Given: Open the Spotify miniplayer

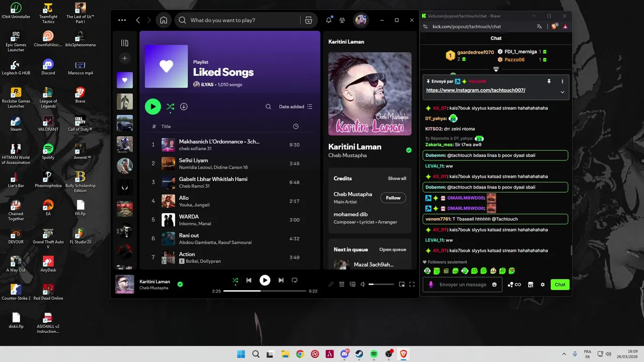Looking at the screenshot, I should coord(401,284).
